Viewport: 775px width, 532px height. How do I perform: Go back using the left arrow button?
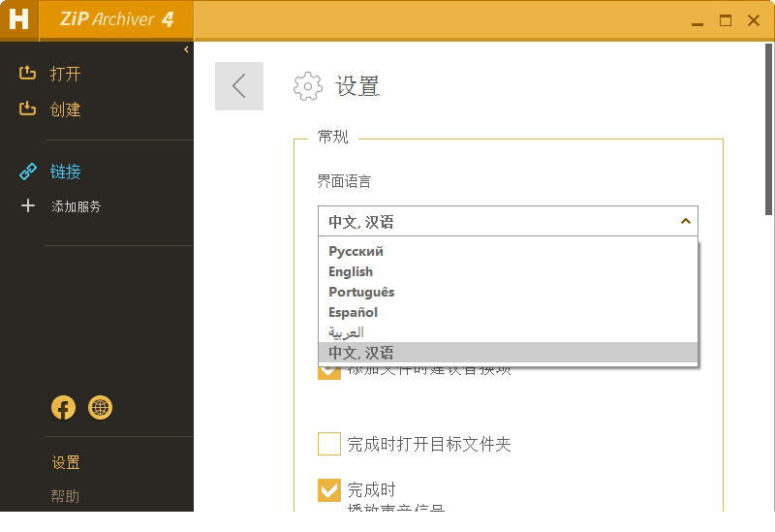click(239, 86)
